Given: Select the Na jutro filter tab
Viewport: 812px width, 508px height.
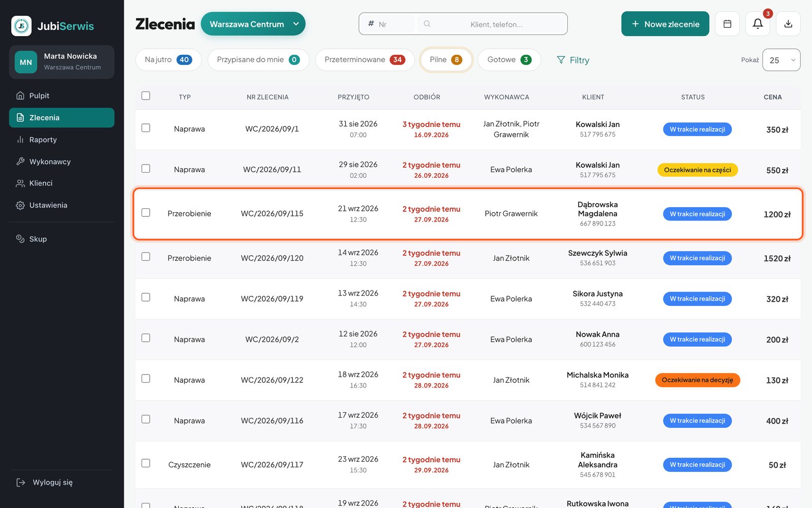Looking at the screenshot, I should point(168,60).
